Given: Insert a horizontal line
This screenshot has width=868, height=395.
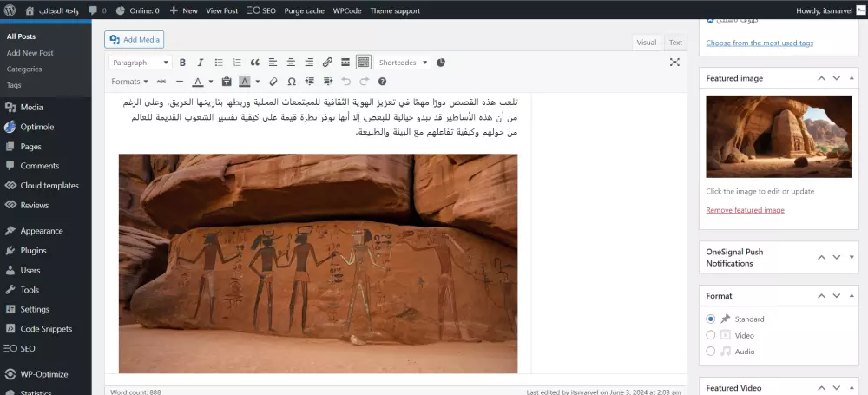Looking at the screenshot, I should pyautogui.click(x=180, y=82).
